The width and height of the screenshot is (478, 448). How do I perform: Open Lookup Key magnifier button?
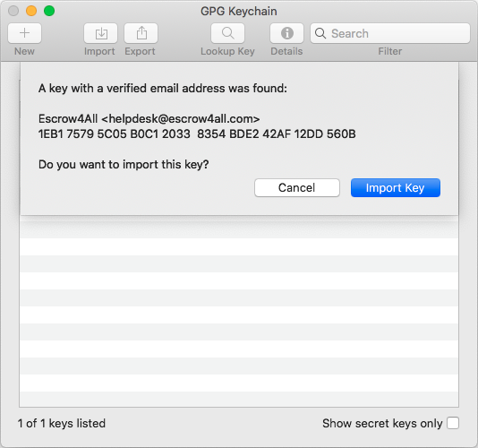pos(227,33)
